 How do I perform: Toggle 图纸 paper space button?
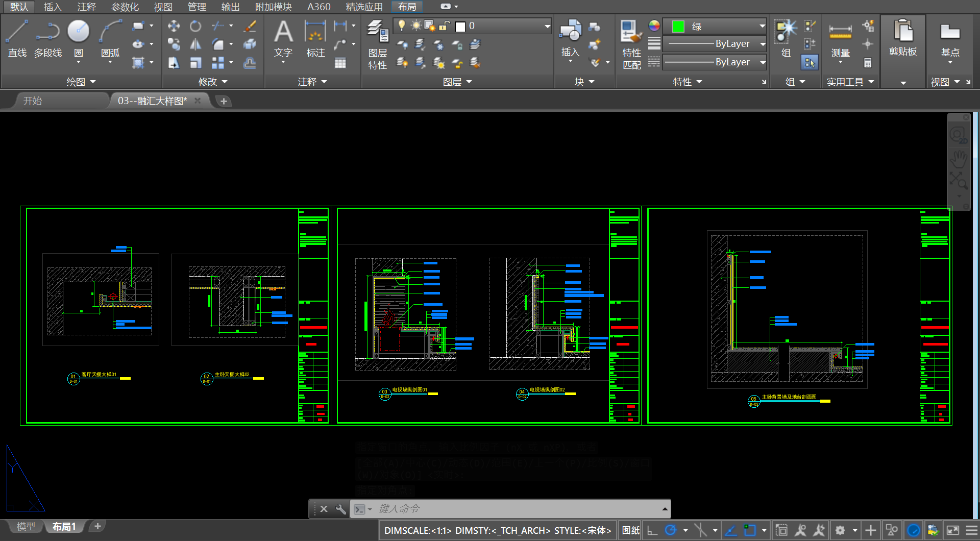631,530
